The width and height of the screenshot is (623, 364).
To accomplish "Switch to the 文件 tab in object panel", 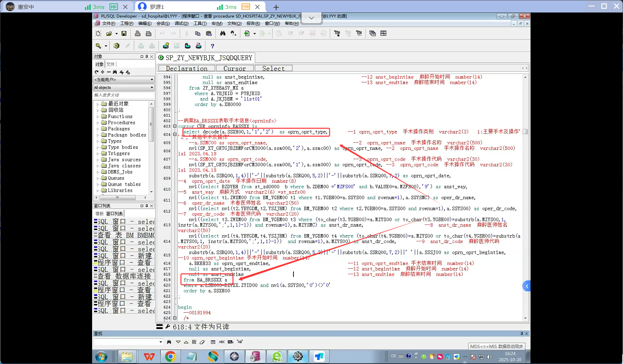I will pos(111,64).
